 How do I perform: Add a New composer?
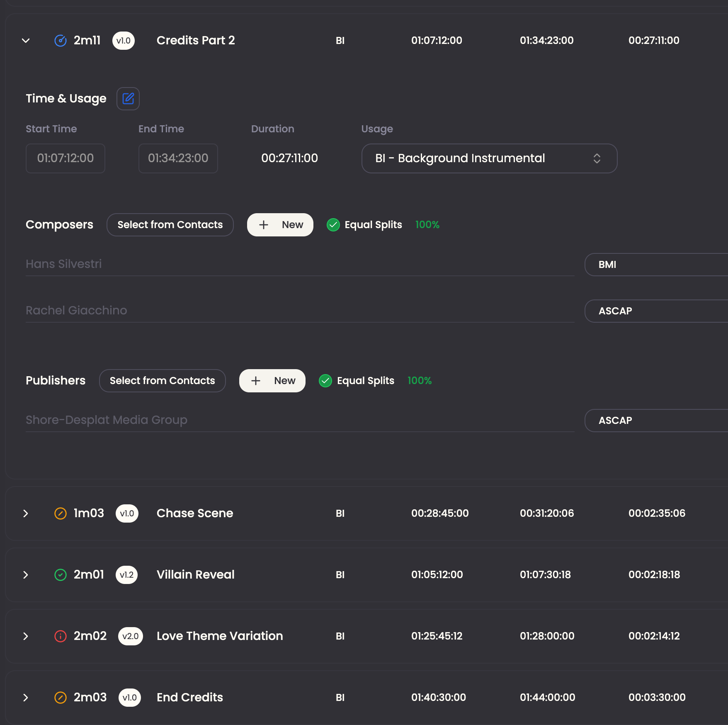point(280,225)
